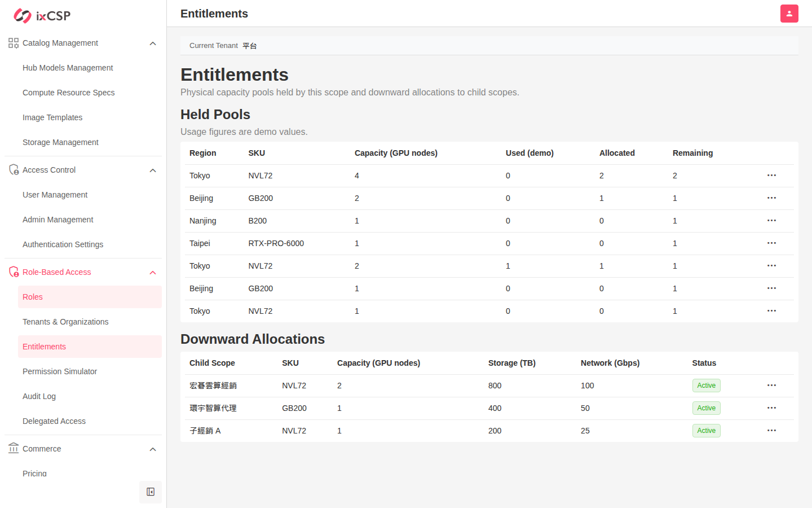Collapse the Role-Based Access section chevron

pyautogui.click(x=153, y=273)
